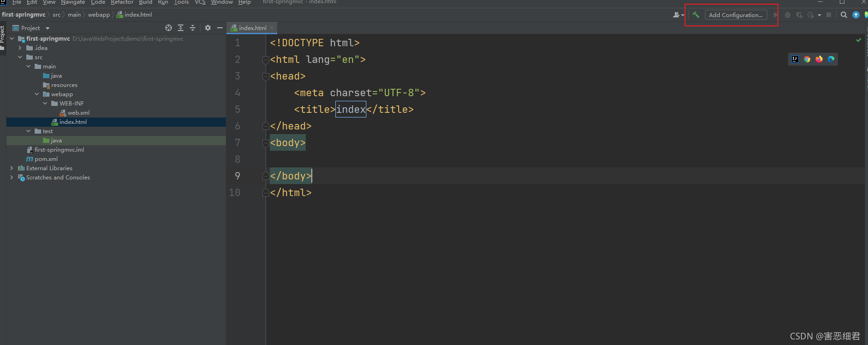868x345 pixels.
Task: Expand External Libraries node
Action: click(12, 168)
